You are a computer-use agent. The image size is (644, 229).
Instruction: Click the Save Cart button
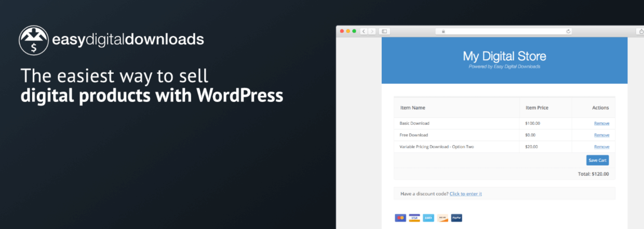click(597, 160)
